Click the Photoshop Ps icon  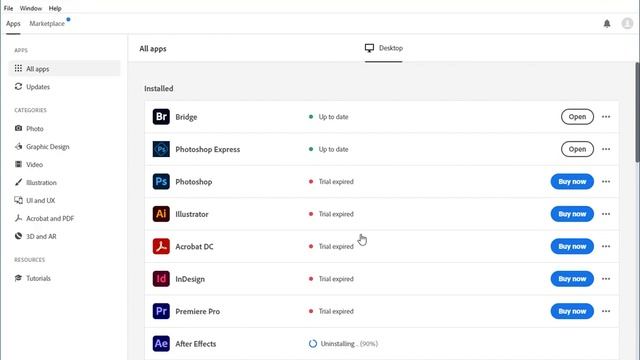[161, 182]
